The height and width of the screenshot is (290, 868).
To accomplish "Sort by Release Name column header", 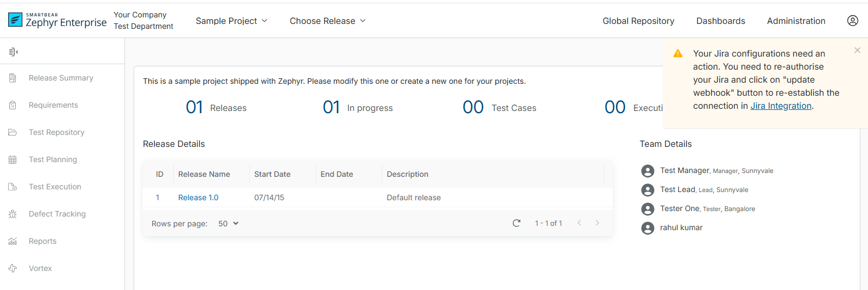I will tap(204, 174).
